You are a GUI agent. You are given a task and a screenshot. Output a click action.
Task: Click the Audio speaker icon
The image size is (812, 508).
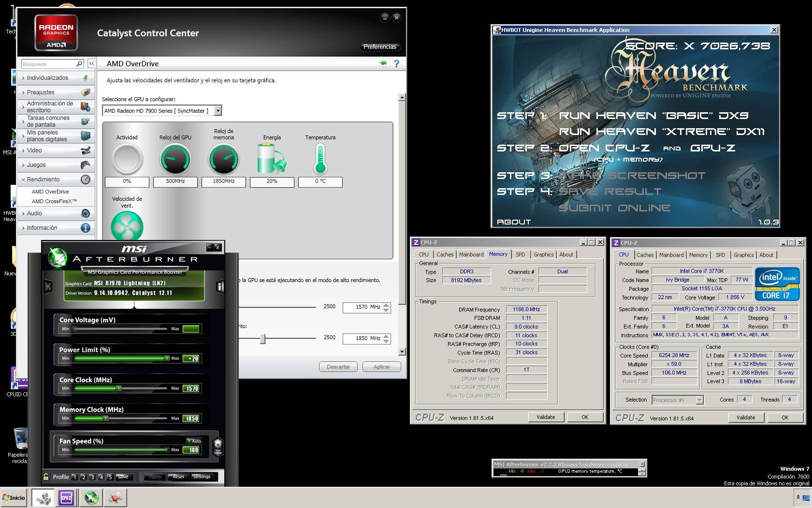86,213
